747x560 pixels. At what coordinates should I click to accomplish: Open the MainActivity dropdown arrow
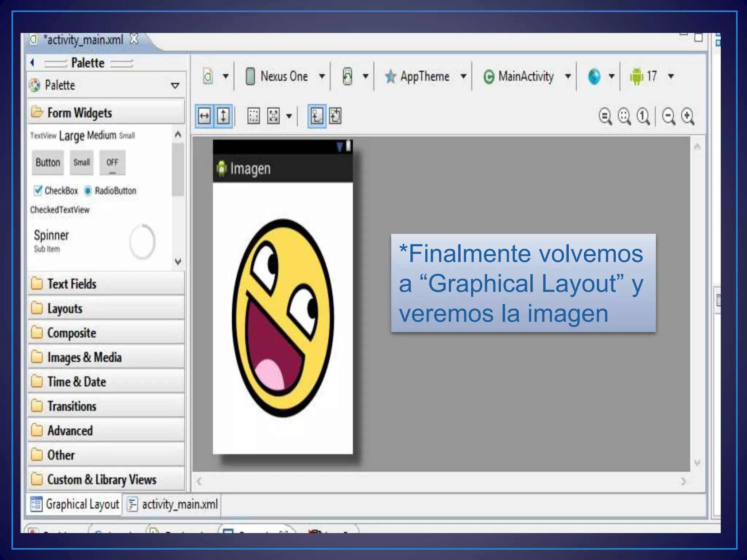[568, 76]
